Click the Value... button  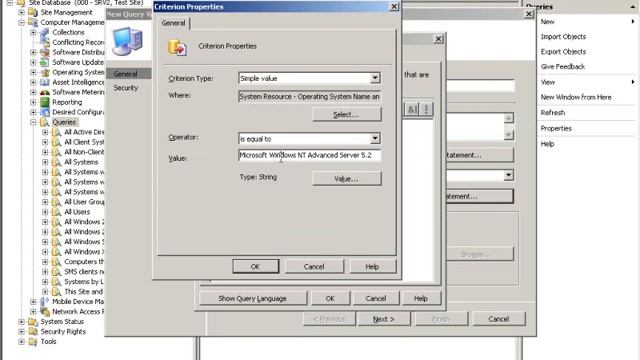point(347,179)
